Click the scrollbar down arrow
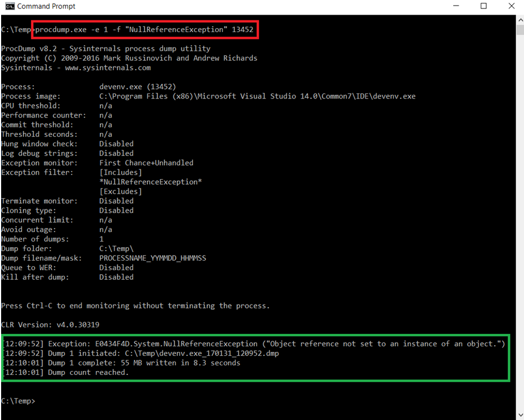The image size is (524, 420). click(x=520, y=415)
